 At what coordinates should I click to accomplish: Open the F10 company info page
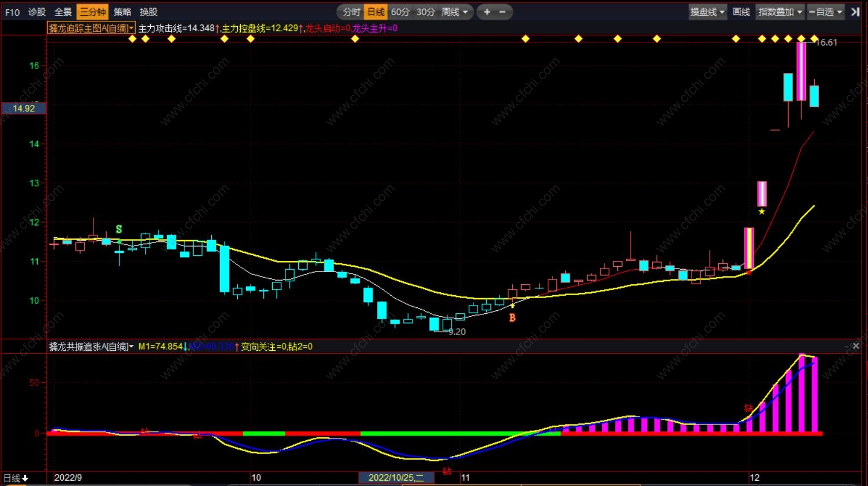pyautogui.click(x=12, y=12)
